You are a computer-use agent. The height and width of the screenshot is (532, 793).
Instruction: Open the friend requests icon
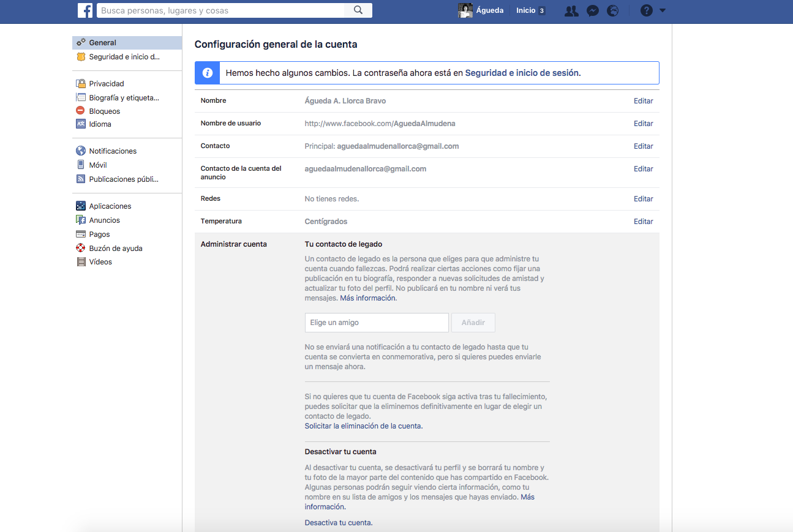pos(571,10)
